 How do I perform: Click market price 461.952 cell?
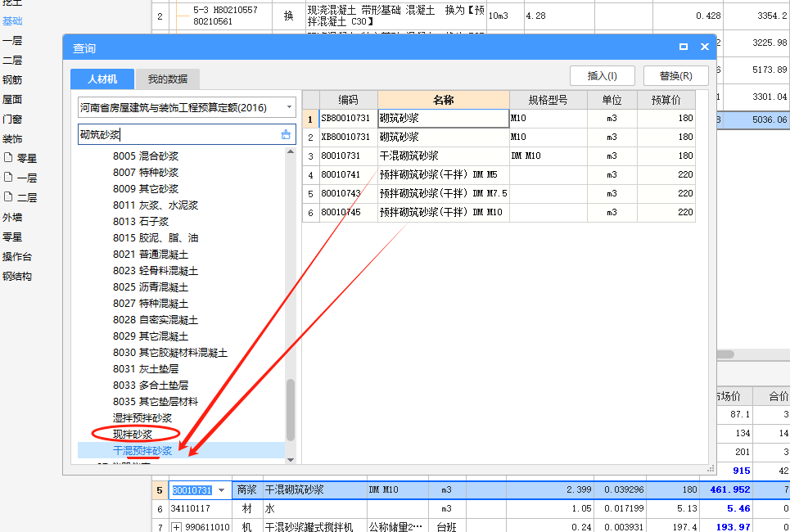pos(725,489)
